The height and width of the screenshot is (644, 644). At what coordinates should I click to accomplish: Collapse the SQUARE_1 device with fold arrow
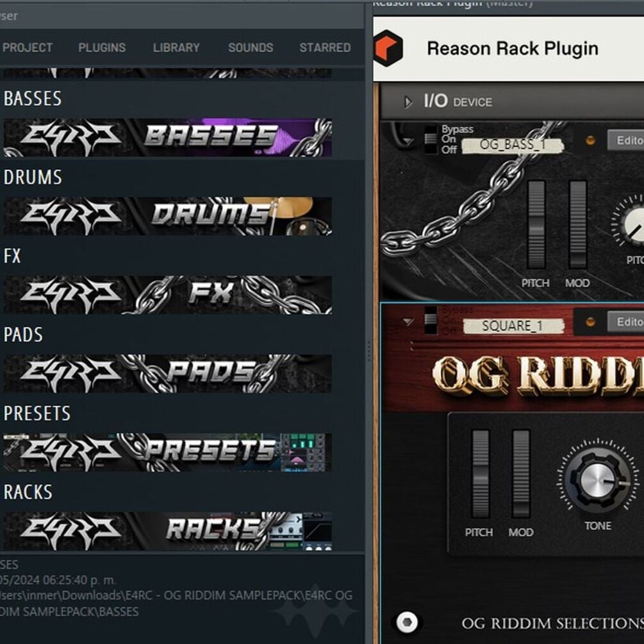408,322
